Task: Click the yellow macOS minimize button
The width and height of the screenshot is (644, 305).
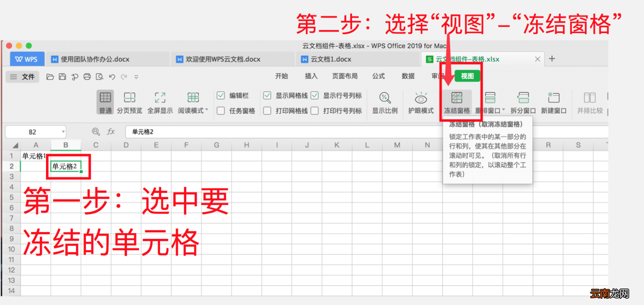Action: coord(19,46)
